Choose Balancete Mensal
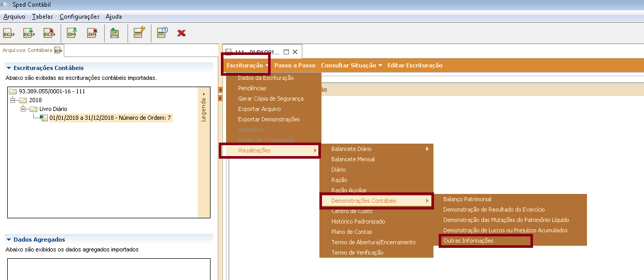Viewport: 644px width, 280px height. pos(376,159)
